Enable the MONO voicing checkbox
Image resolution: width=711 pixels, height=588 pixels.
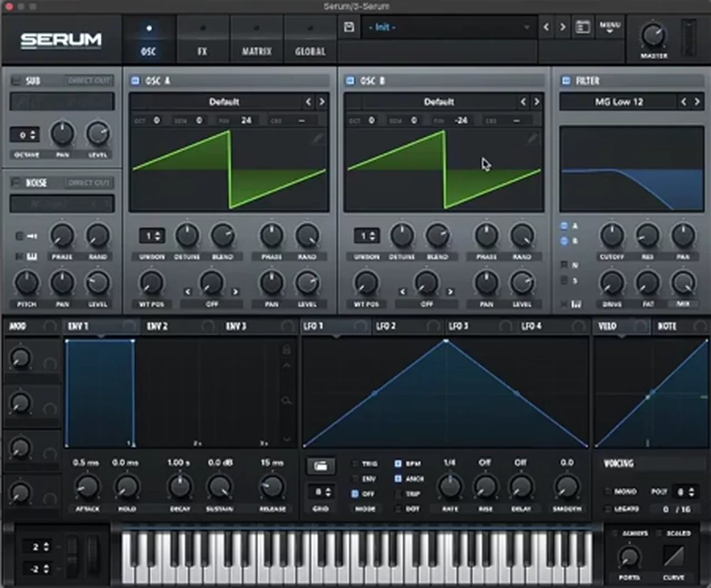coord(608,491)
